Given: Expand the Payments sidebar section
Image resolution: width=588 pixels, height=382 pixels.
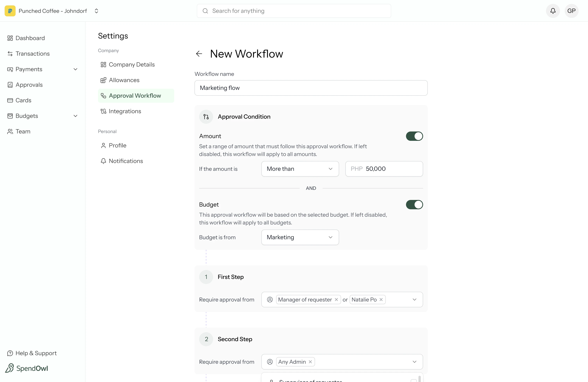Looking at the screenshot, I should point(76,69).
